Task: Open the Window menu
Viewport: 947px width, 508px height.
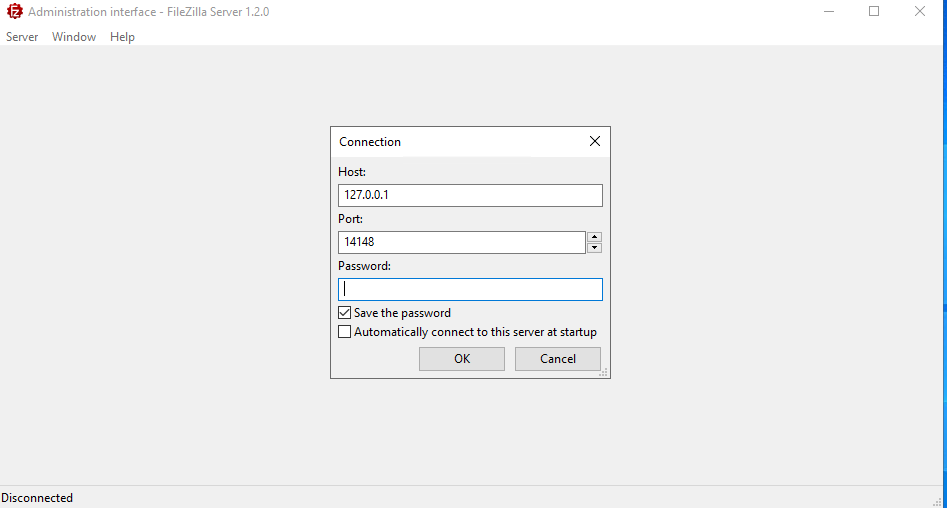Action: pos(74,37)
